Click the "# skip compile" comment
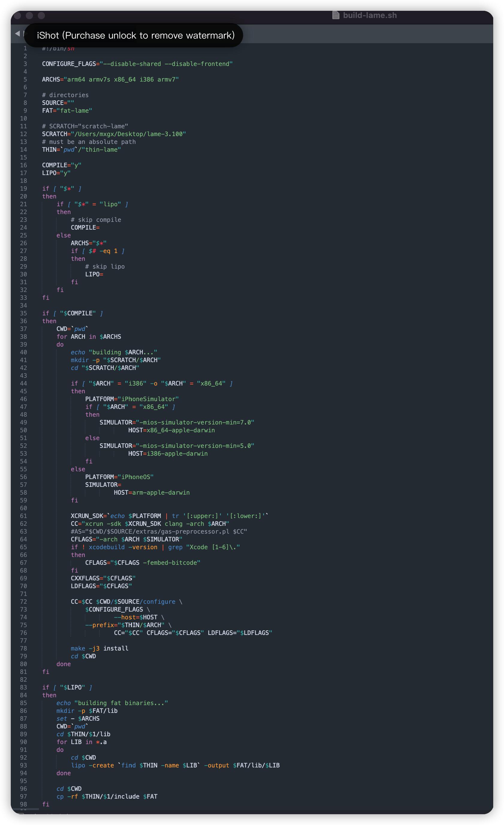Screen dimensions: 504x825 pyautogui.click(x=96, y=220)
